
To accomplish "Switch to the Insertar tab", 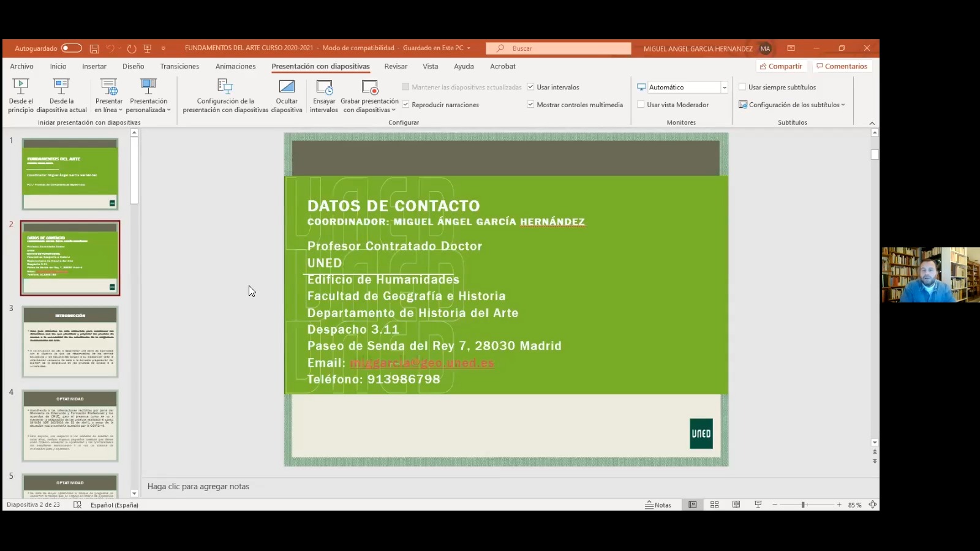I will 94,66.
